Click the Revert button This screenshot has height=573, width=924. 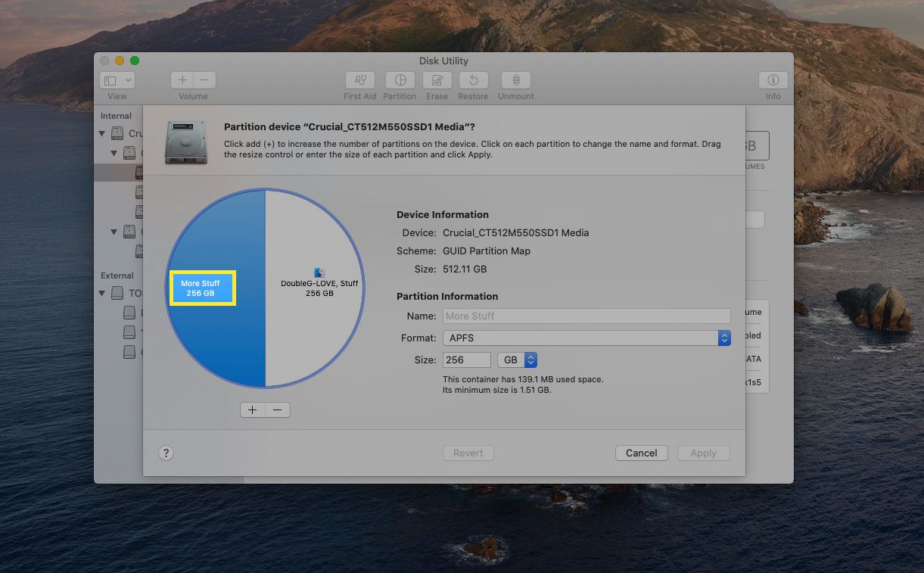tap(468, 453)
